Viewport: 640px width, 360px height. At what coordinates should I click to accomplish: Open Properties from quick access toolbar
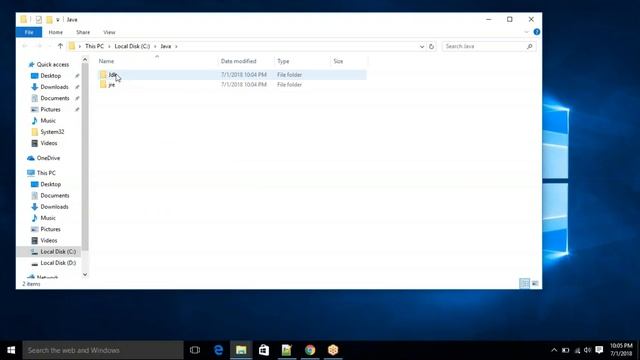[39, 19]
